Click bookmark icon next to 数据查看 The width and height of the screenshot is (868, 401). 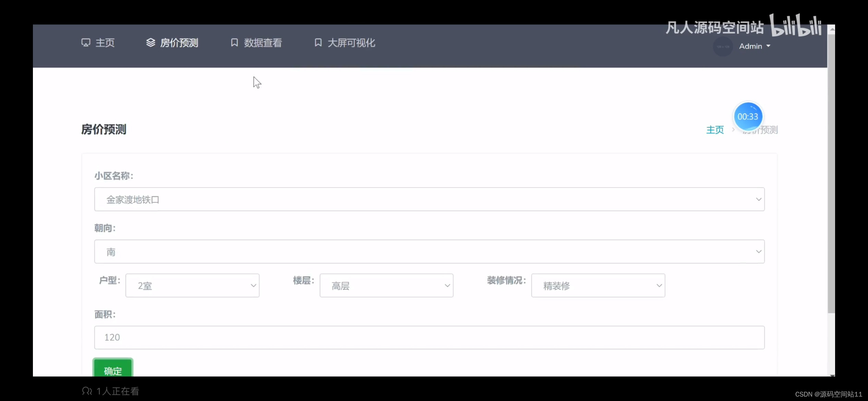234,42
